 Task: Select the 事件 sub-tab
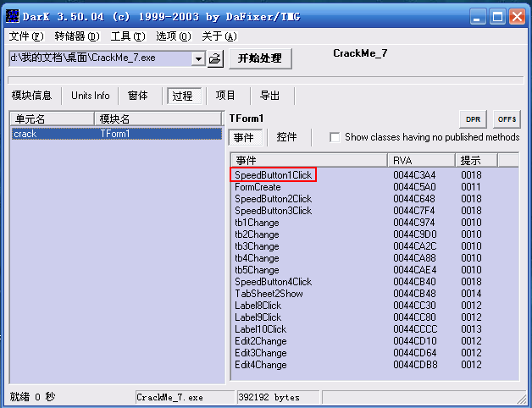point(244,137)
